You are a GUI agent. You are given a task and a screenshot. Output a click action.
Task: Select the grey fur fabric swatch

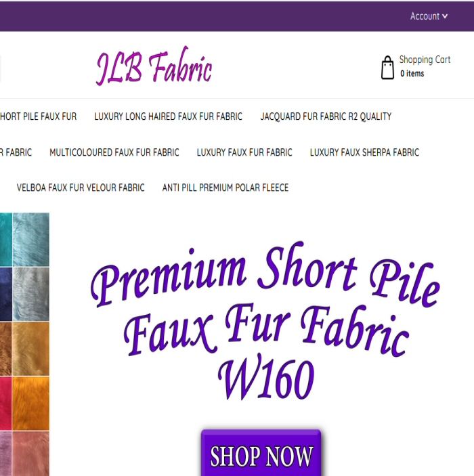(x=30, y=294)
